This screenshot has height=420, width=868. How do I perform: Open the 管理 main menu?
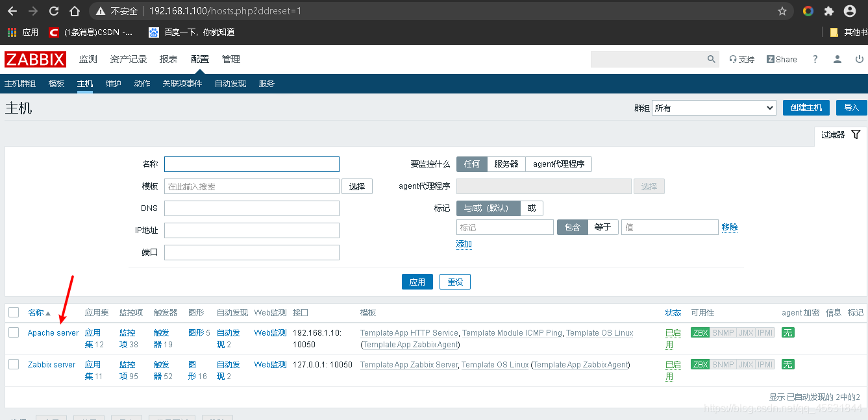231,59
